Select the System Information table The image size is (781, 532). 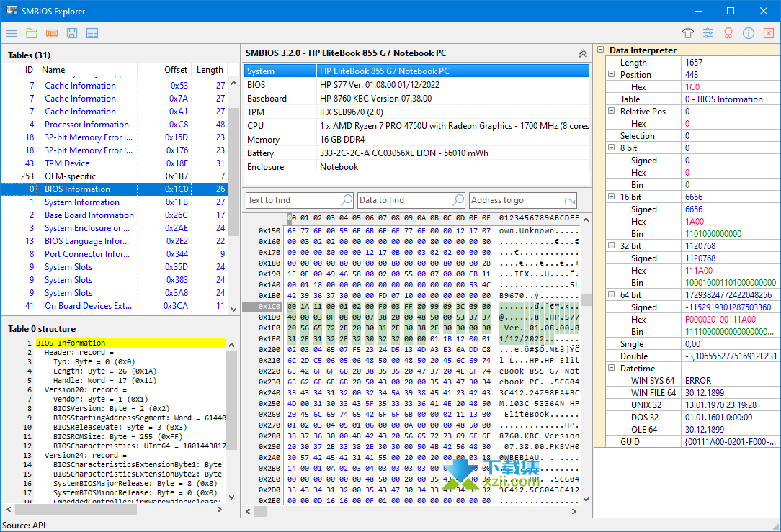click(x=114, y=202)
